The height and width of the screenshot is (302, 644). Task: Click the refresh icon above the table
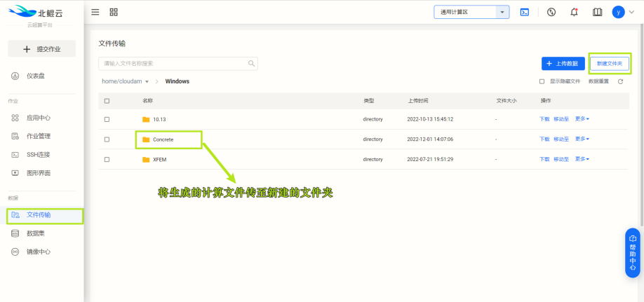pyautogui.click(x=621, y=82)
